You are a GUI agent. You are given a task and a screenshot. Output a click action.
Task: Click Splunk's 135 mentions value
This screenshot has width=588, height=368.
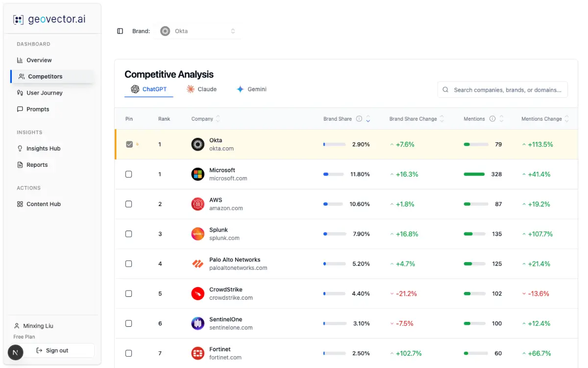click(497, 234)
